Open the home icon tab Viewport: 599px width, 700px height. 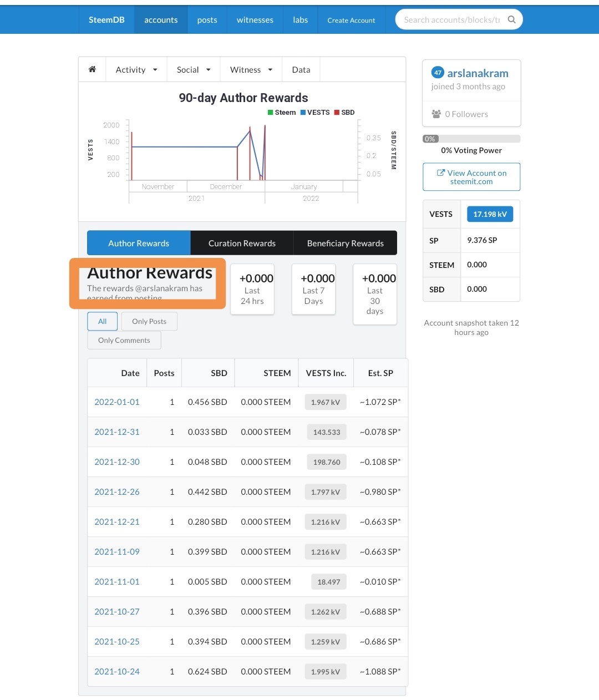click(92, 69)
